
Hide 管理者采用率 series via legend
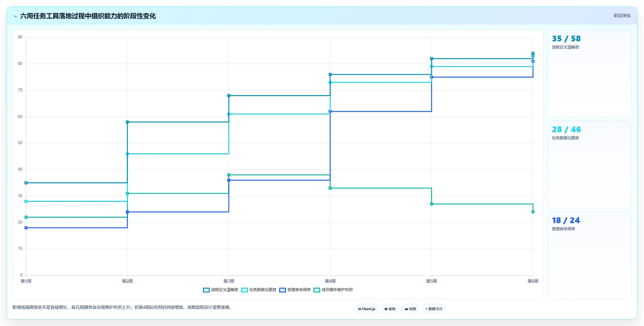point(295,290)
